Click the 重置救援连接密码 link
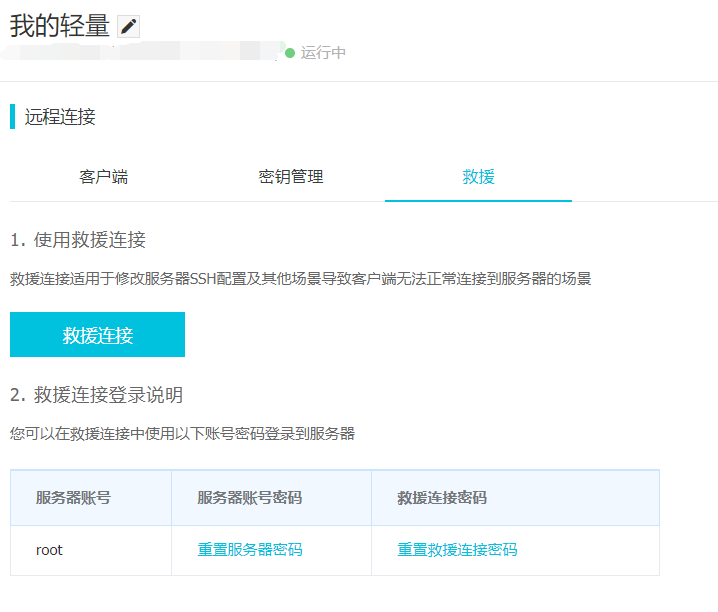This screenshot has width=718, height=612. [x=457, y=550]
